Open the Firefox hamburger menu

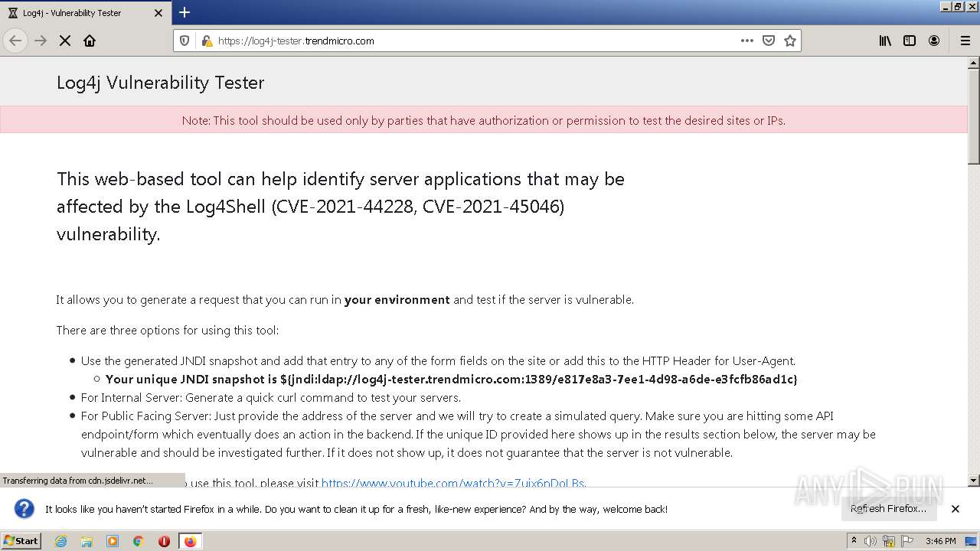pos(965,41)
